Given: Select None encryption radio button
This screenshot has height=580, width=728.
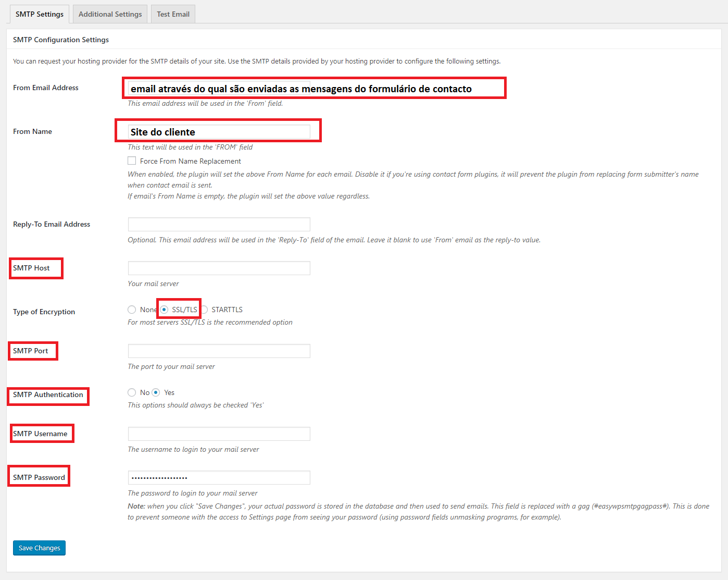Looking at the screenshot, I should click(x=132, y=310).
